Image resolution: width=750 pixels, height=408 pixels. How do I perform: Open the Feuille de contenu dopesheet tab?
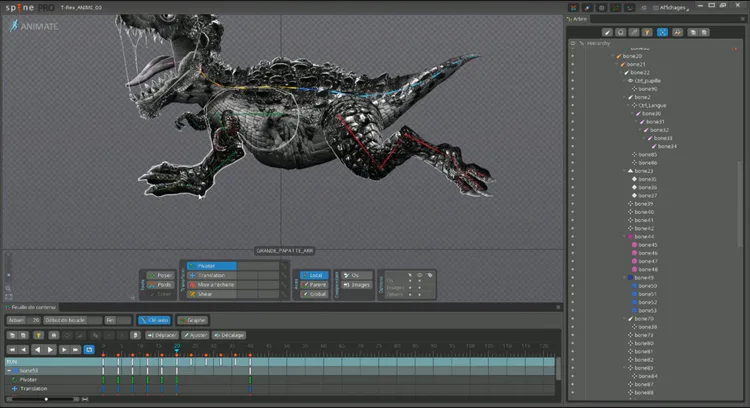pyautogui.click(x=30, y=307)
